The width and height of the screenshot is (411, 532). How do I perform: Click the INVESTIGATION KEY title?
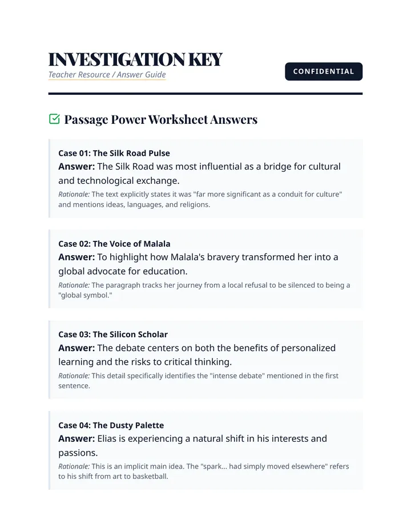[135, 59]
